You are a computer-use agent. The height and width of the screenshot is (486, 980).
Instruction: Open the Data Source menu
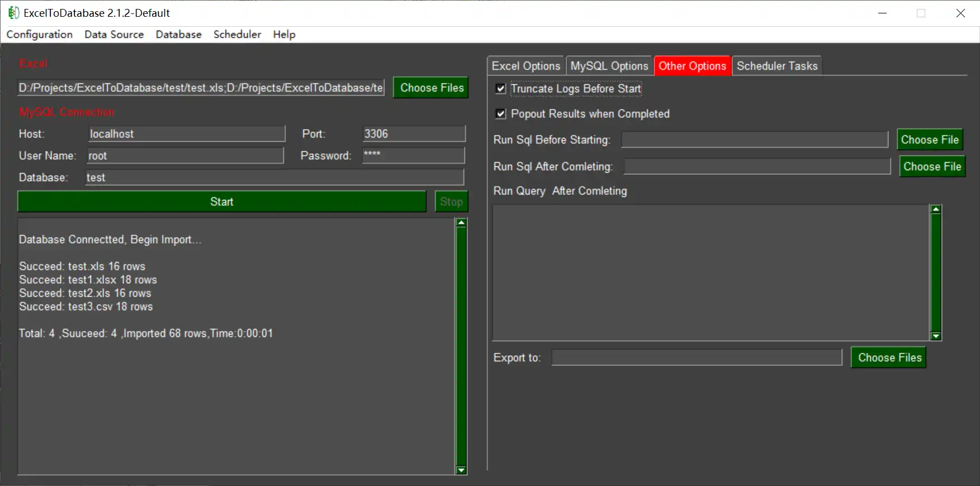114,35
